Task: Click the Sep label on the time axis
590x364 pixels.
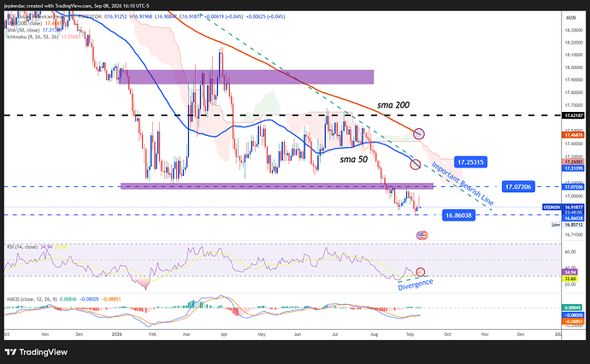Action: (x=410, y=334)
